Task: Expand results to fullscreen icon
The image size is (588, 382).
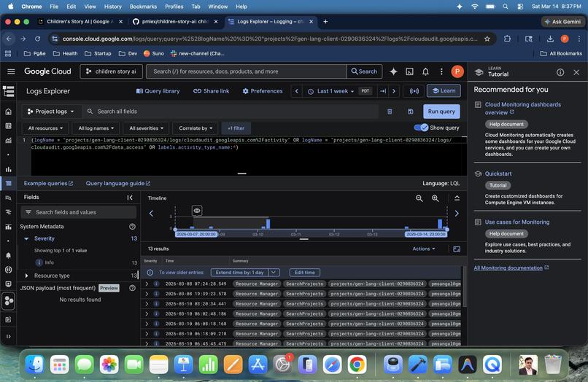Action: pyautogui.click(x=457, y=249)
